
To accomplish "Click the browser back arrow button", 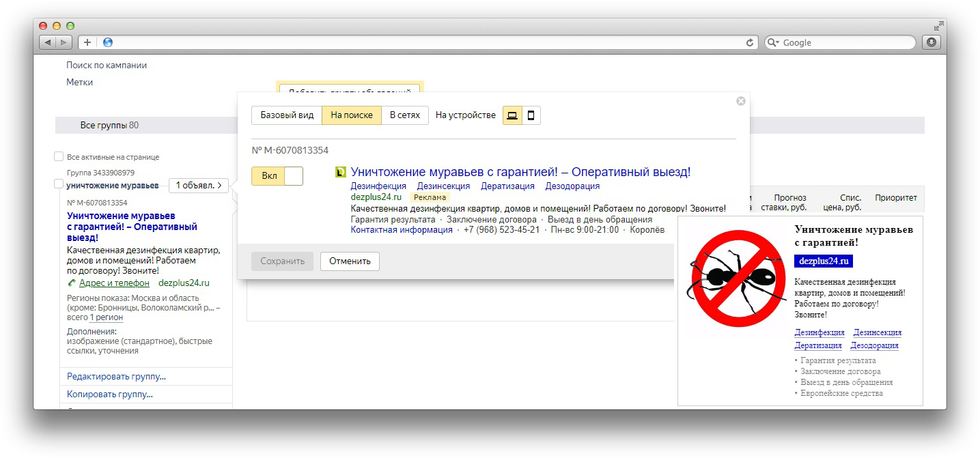I will 48,42.
